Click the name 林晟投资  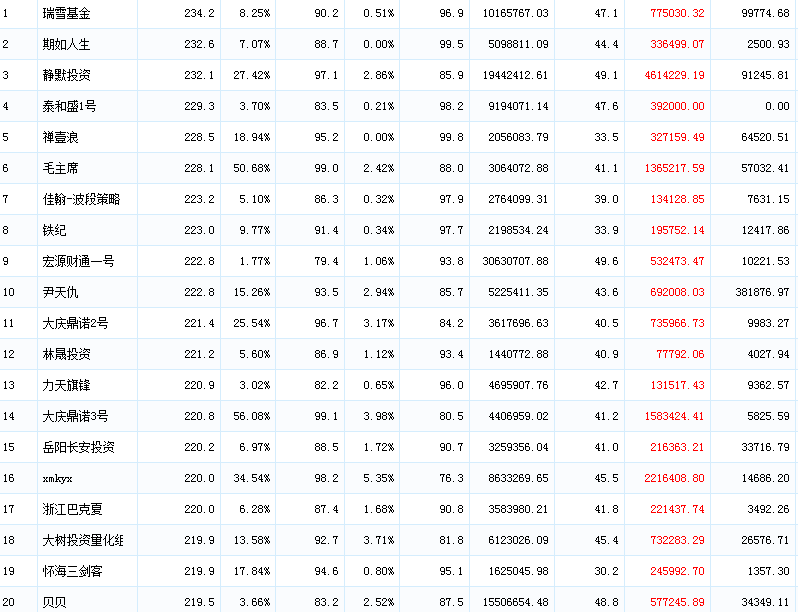click(x=66, y=355)
